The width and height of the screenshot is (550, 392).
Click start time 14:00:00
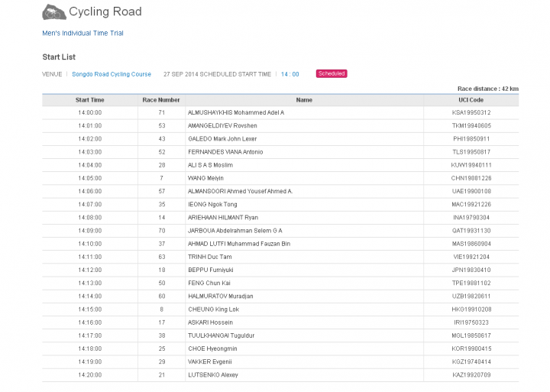click(x=90, y=112)
